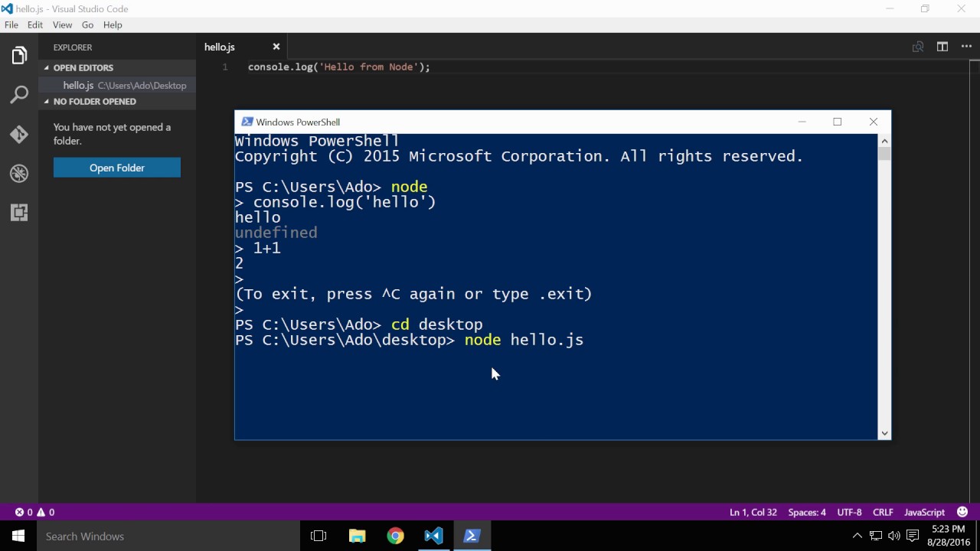Open the Explorer view in activity bar
Screen dimensions: 980x551
19,56
